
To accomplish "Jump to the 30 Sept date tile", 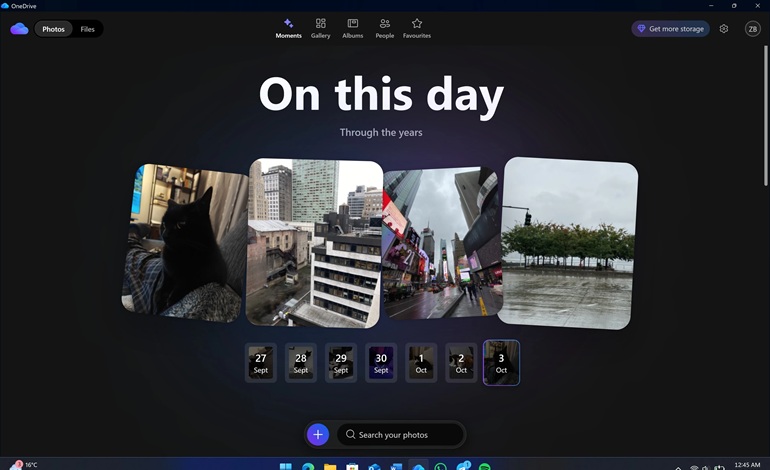I will 381,363.
